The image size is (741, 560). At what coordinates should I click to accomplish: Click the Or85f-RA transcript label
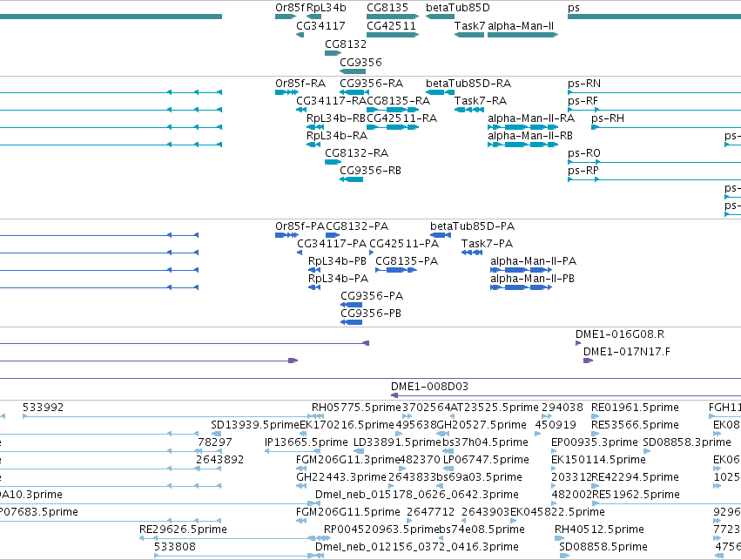pyautogui.click(x=300, y=84)
